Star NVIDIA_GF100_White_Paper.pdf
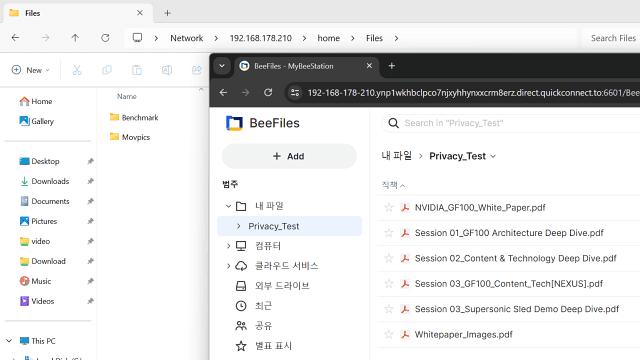 [x=389, y=208]
